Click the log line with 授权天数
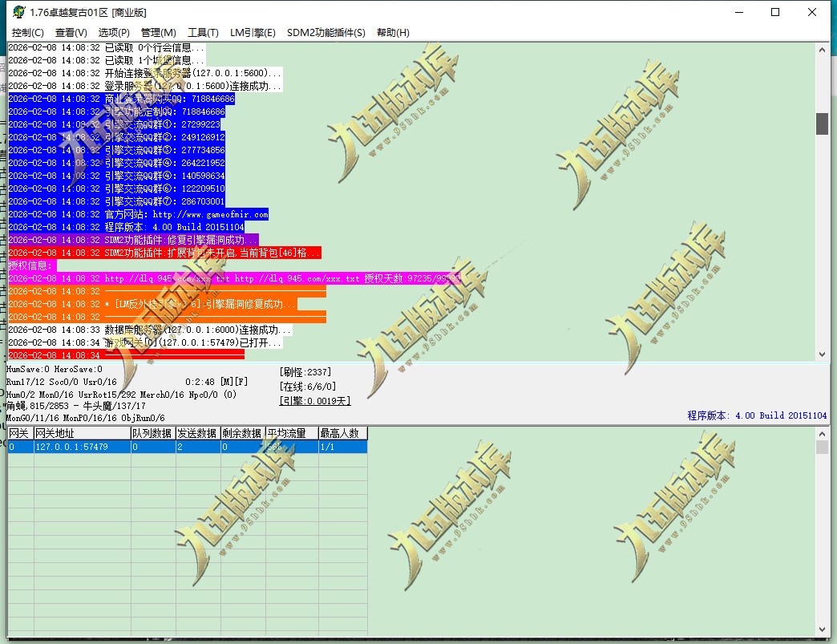The image size is (837, 644). [234, 278]
